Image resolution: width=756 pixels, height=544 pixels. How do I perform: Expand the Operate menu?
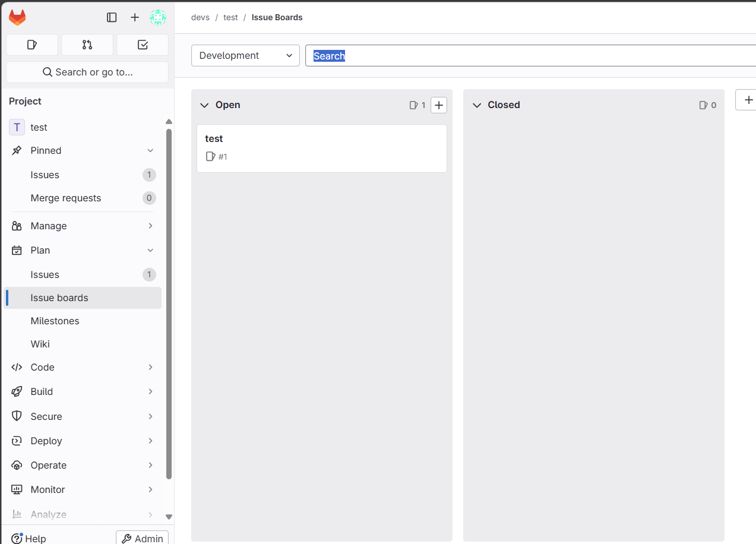click(x=83, y=465)
